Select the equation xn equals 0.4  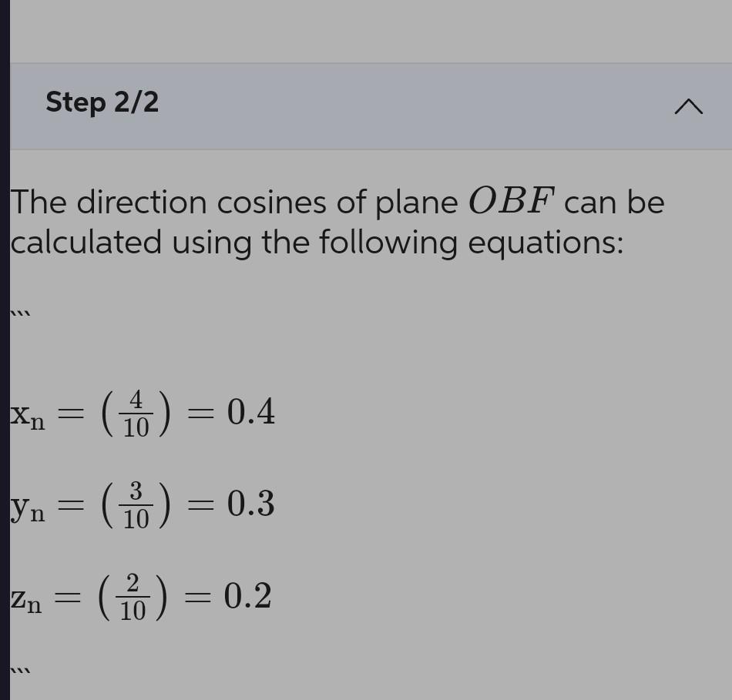pyautogui.click(x=143, y=414)
